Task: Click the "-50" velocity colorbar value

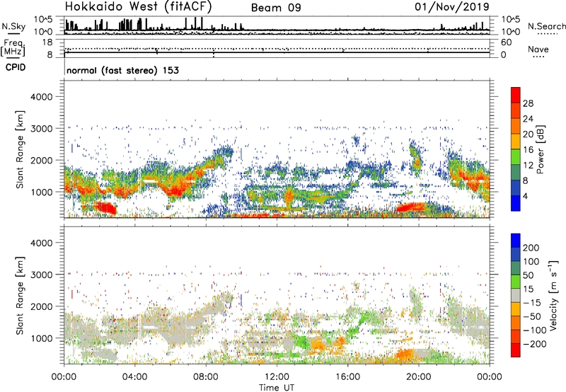Action: 531,316
